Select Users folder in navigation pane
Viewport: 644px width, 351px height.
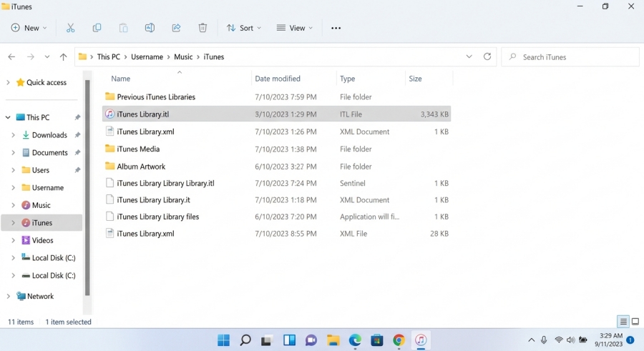[x=40, y=170]
